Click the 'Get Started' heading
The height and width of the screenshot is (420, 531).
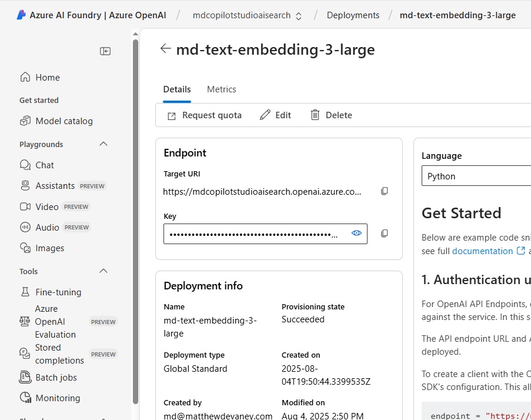coord(461,213)
